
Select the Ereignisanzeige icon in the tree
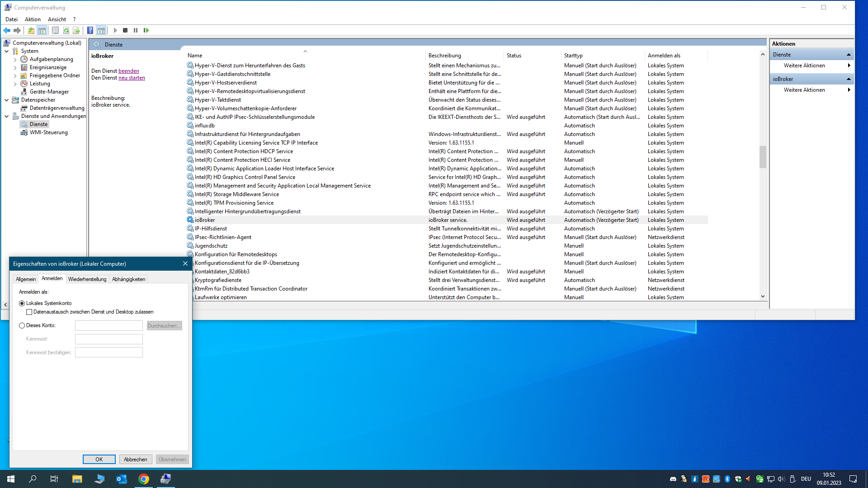click(x=24, y=67)
